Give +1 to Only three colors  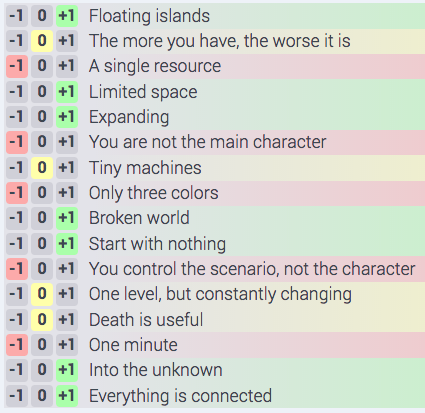coord(67,193)
